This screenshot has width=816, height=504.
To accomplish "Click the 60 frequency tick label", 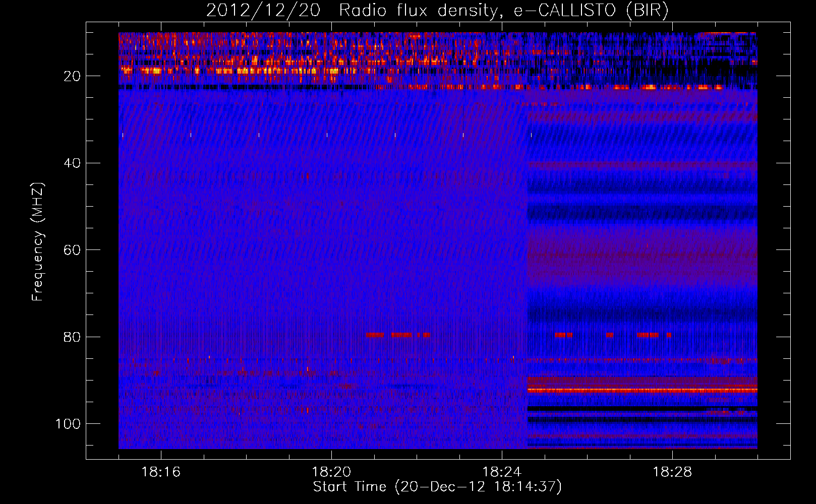I will [72, 250].
